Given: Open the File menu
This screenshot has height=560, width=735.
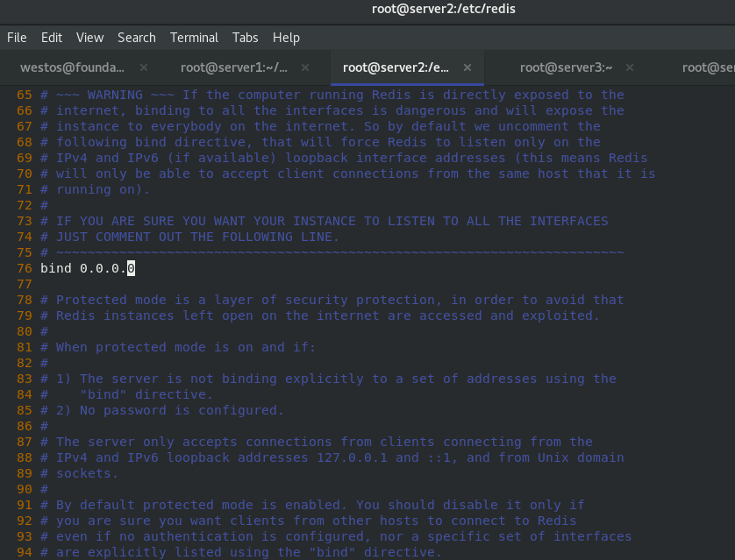Looking at the screenshot, I should [17, 38].
